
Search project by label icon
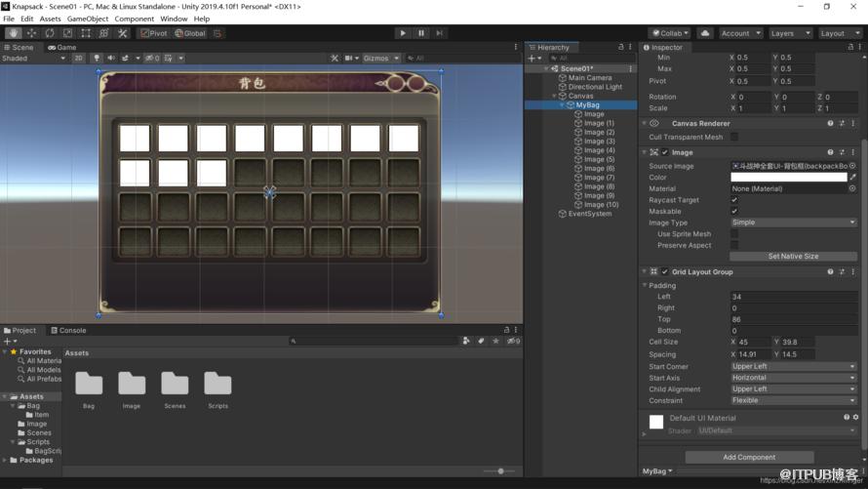pyautogui.click(x=481, y=342)
